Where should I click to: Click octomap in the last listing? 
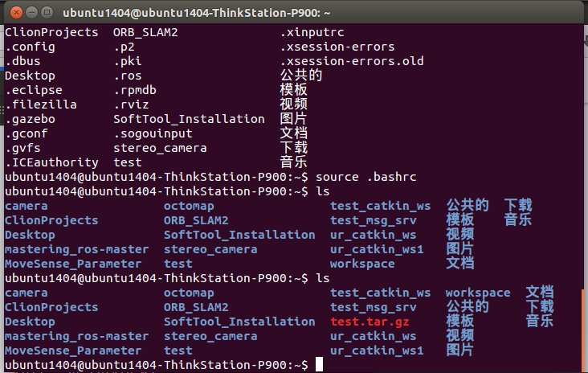189,293
